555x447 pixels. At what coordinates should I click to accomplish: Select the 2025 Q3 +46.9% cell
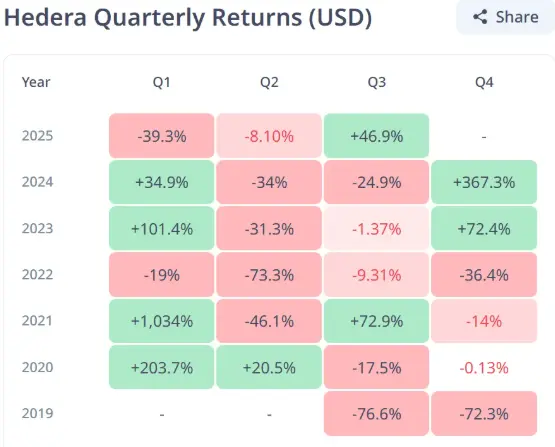377,136
